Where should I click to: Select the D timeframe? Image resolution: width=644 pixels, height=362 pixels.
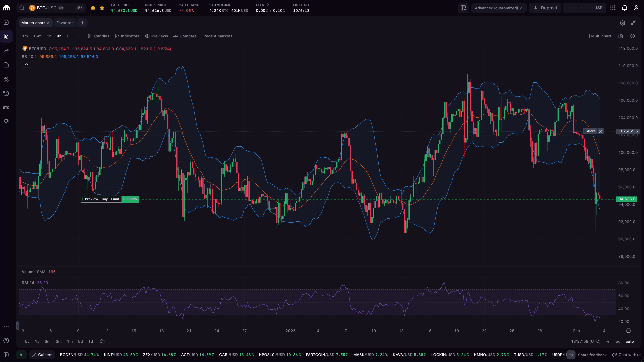coord(68,36)
